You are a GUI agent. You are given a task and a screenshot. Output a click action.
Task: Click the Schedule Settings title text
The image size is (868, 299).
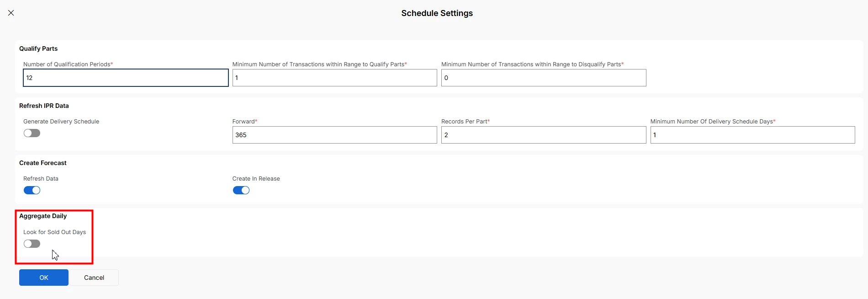(x=437, y=13)
